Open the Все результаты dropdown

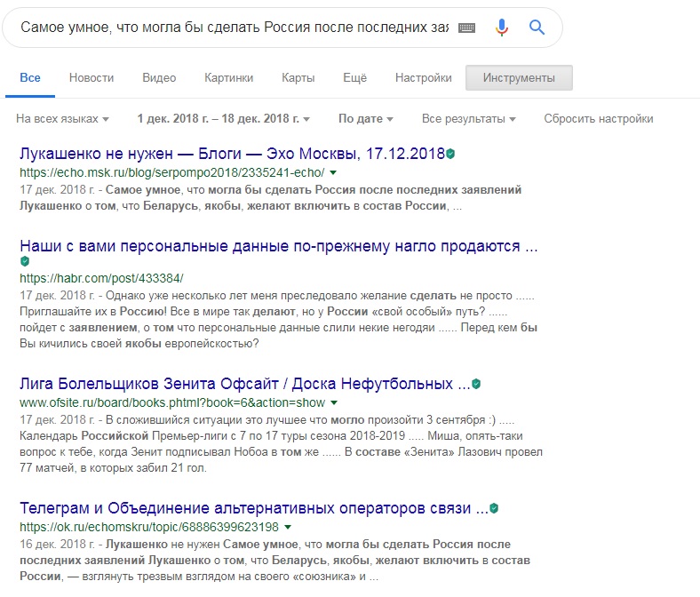[x=469, y=119]
